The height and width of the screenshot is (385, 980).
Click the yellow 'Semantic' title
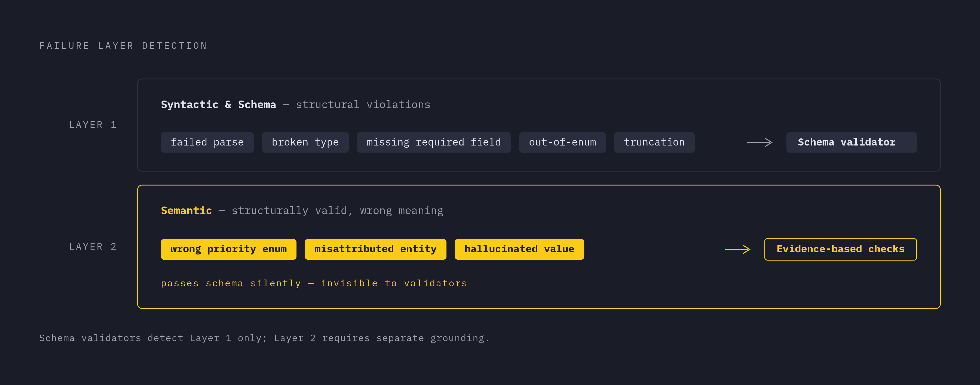(186, 211)
